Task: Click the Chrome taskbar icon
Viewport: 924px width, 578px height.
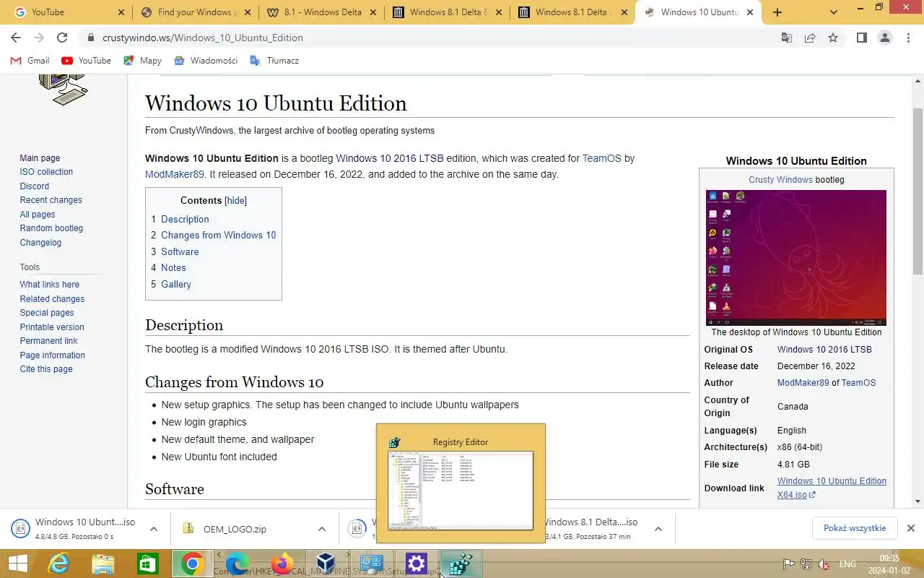Action: 192,564
